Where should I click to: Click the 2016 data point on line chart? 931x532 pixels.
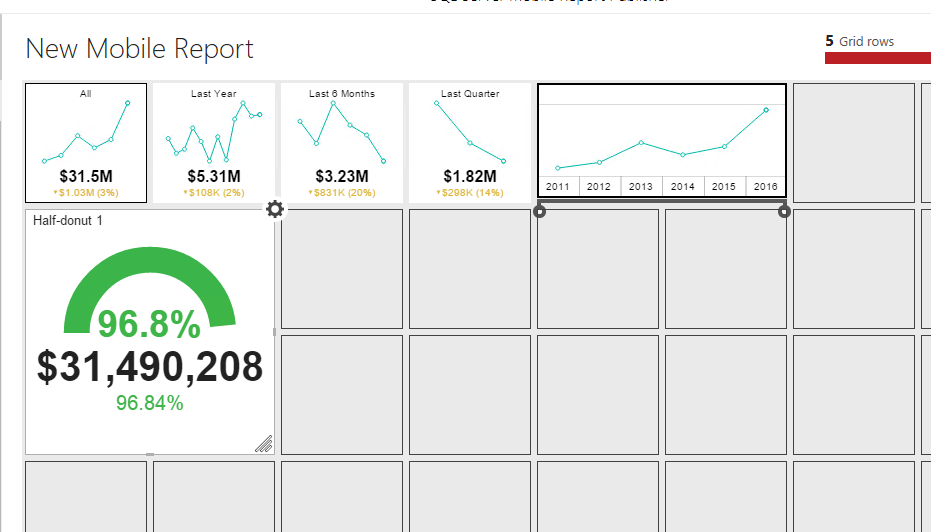tap(766, 110)
